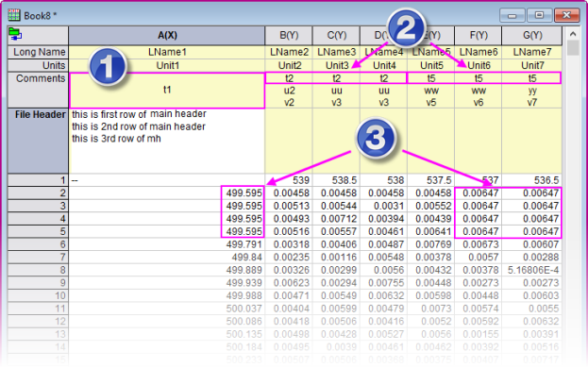Select row 6 header
The width and height of the screenshot is (588, 368).
(x=38, y=244)
